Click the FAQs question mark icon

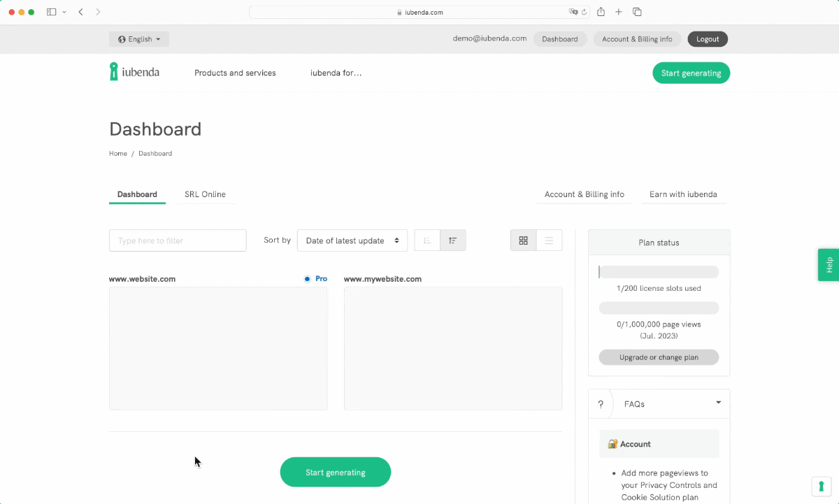601,404
